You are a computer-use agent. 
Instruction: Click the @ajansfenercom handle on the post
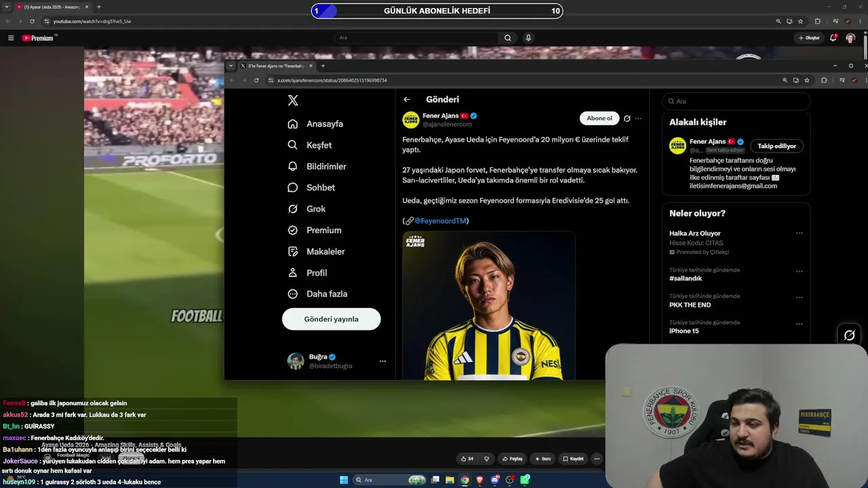[x=447, y=125]
